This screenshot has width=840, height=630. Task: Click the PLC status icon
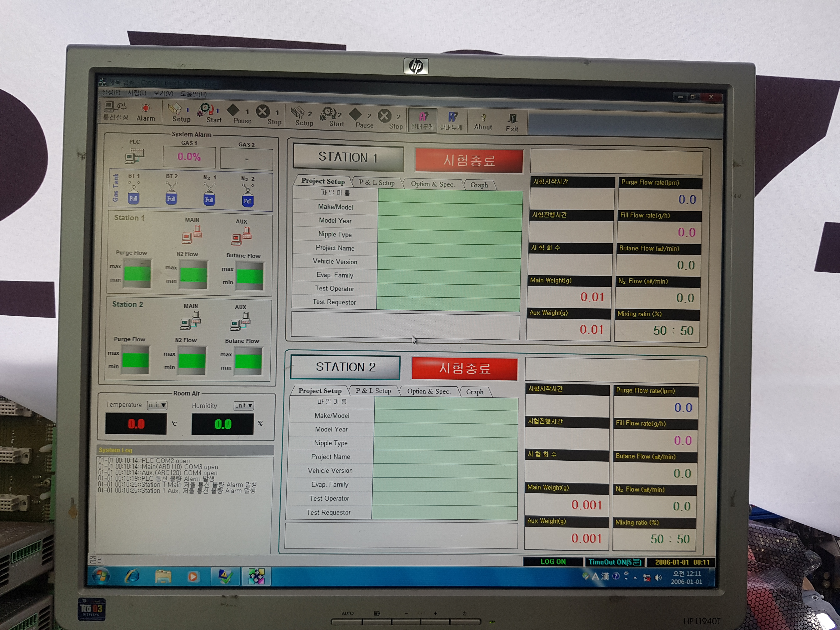pos(134,156)
